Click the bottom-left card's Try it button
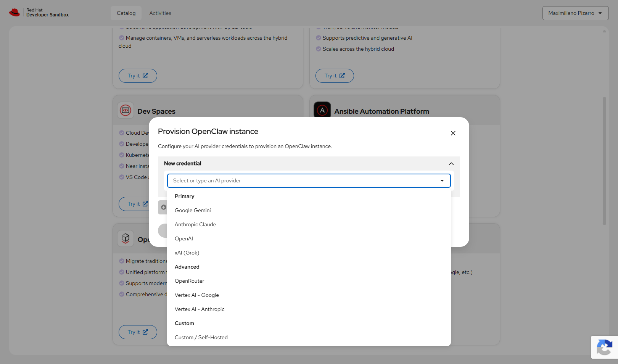Image resolution: width=618 pixels, height=364 pixels. pos(138,332)
